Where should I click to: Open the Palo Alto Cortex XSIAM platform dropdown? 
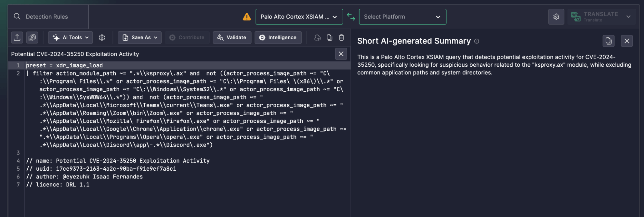(x=299, y=17)
